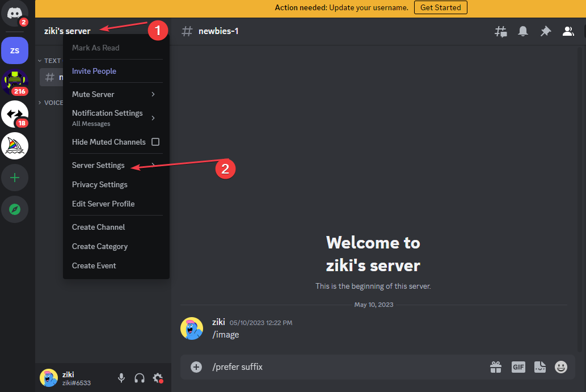Open Privacy Settings menu entry
The width and height of the screenshot is (586, 392).
pos(116,184)
